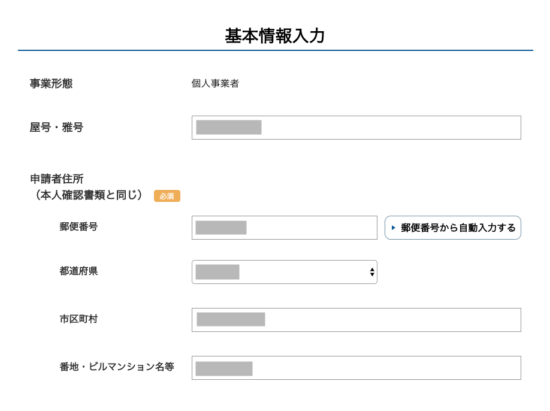This screenshot has width=550, height=411.
Task: Click the 都道府県 field label
Action: tap(79, 271)
